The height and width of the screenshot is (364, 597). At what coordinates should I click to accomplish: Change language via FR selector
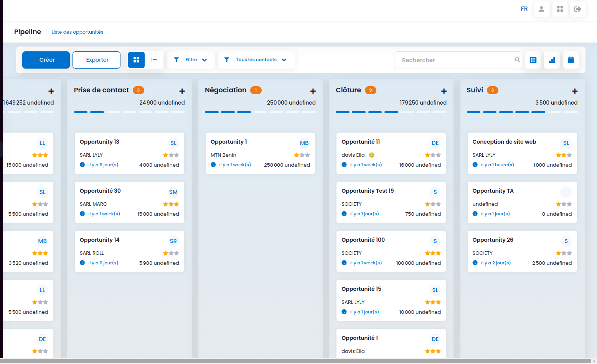coord(524,9)
